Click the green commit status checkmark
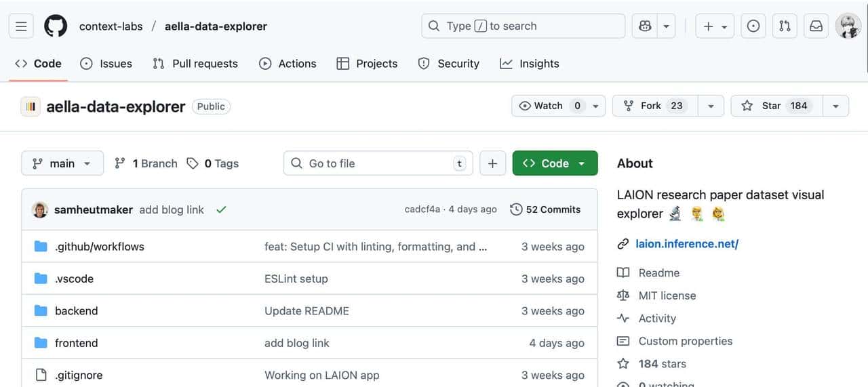Screen dimensions: 868x387 tap(221, 209)
